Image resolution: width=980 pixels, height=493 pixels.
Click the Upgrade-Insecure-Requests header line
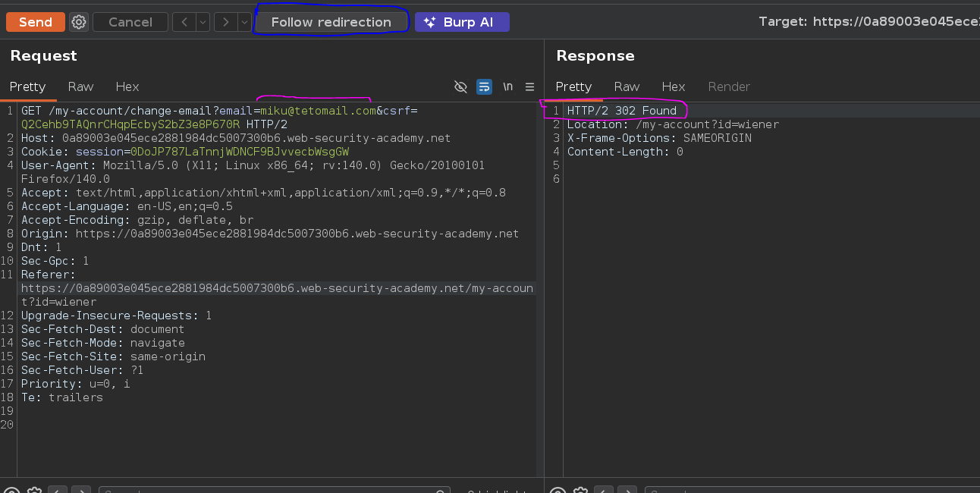(117, 316)
